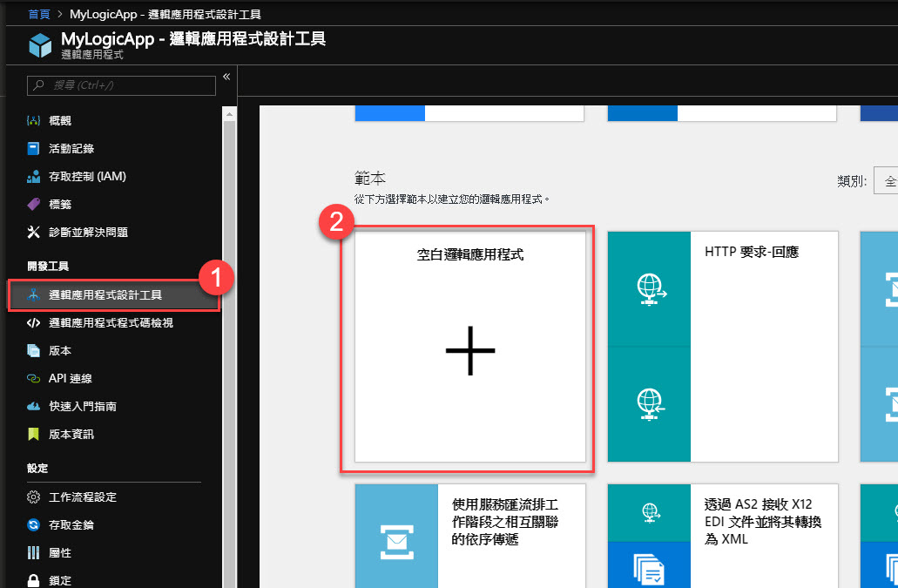Click the envelope icon of service bus template

(x=397, y=542)
